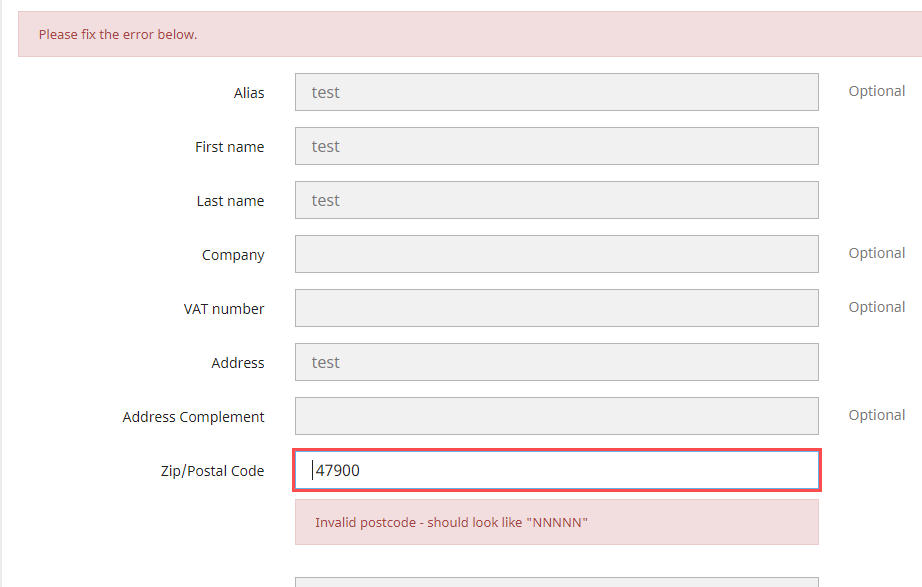This screenshot has height=587, width=922.
Task: Click the highlighted Zip/Postal Code field
Action: (556, 470)
